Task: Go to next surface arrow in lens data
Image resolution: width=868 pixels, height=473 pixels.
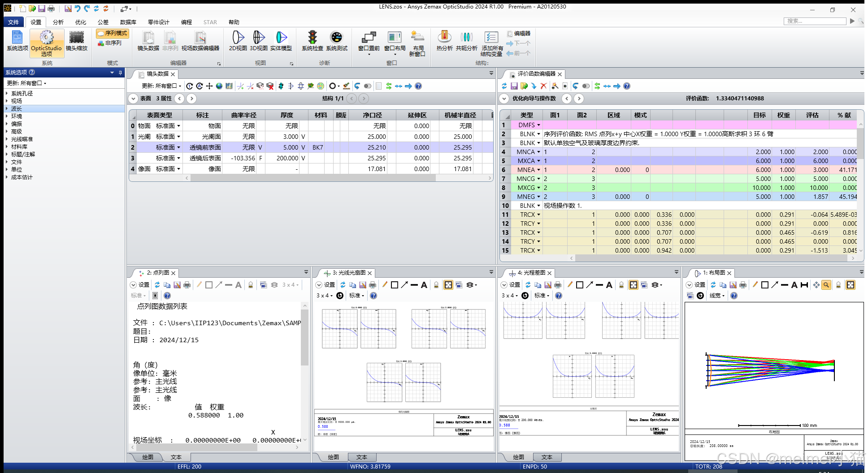Action: tap(191, 99)
